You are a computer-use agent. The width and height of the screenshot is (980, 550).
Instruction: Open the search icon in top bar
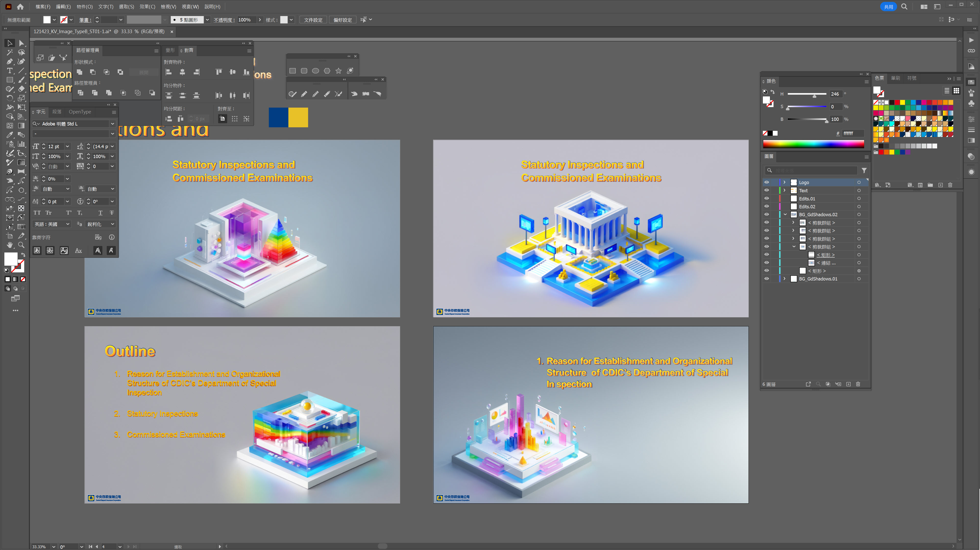904,6
